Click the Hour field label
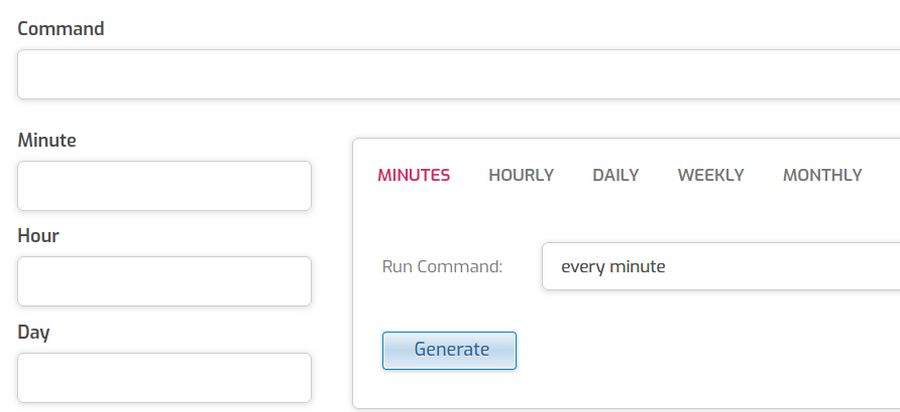The image size is (900, 412). pos(38,236)
